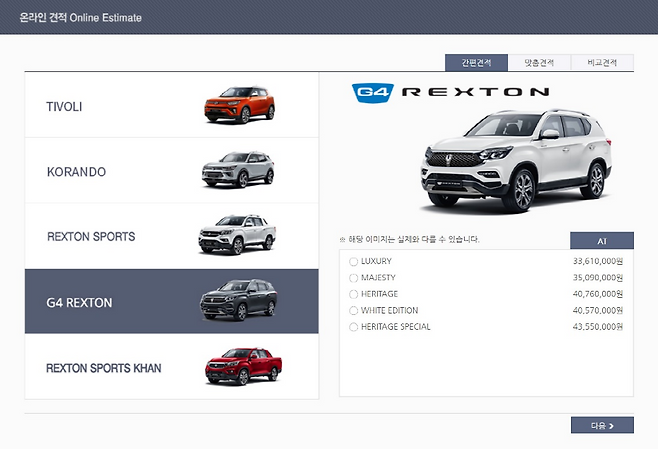Select the TIVOLI model row
The width and height of the screenshot is (658, 449).
coord(172,105)
